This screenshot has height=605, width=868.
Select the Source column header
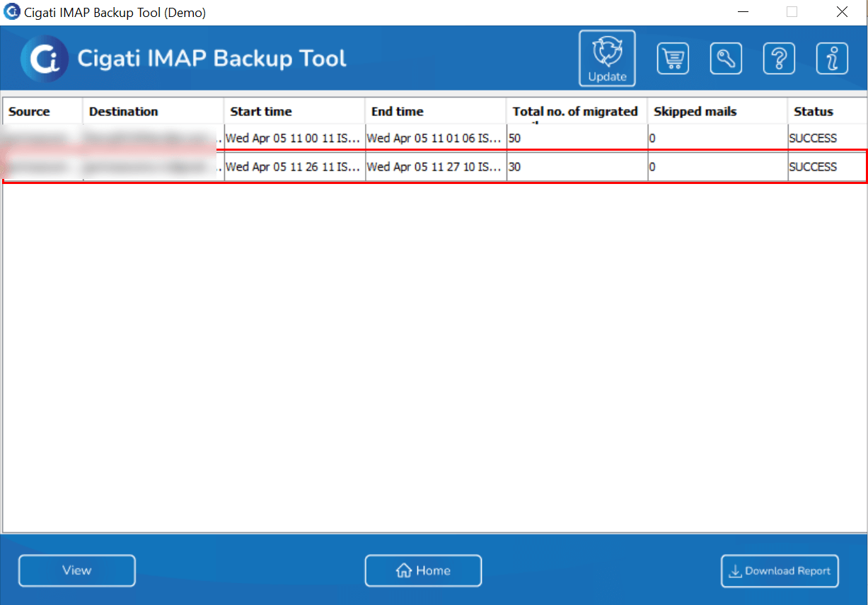42,111
